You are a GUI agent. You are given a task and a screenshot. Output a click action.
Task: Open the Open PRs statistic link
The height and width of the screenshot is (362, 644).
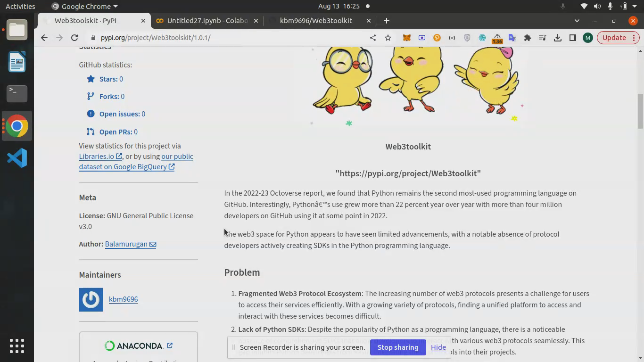click(118, 132)
